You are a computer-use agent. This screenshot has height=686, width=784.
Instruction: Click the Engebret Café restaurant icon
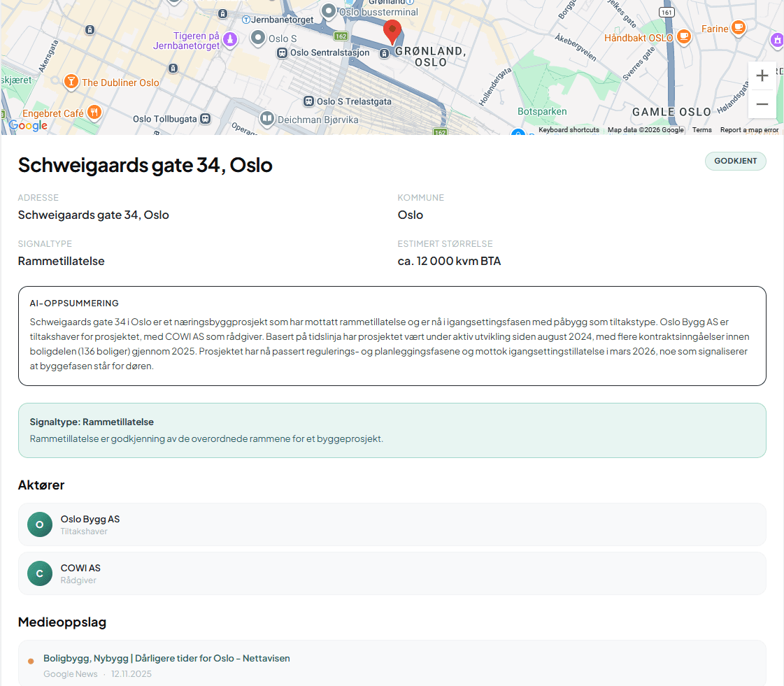(x=94, y=111)
